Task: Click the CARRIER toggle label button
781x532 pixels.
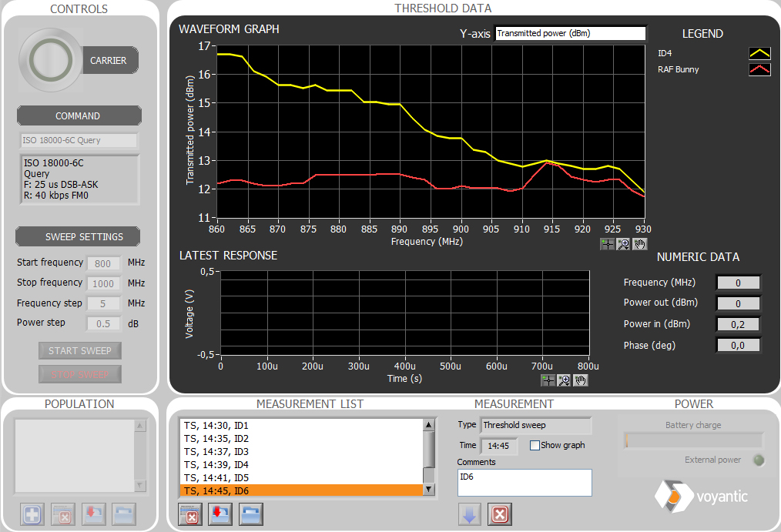Action: (109, 60)
